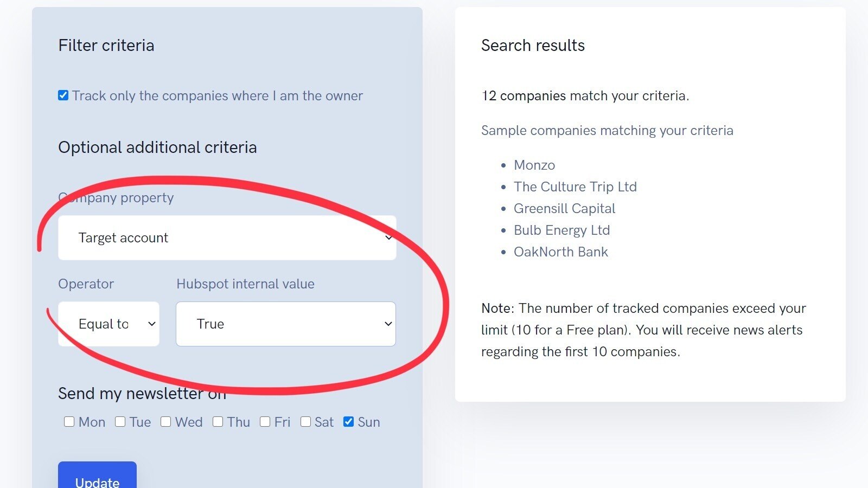Viewport: 868px width, 488px height.
Task: Enable the Mon newsletter checkbox
Action: [x=69, y=422]
